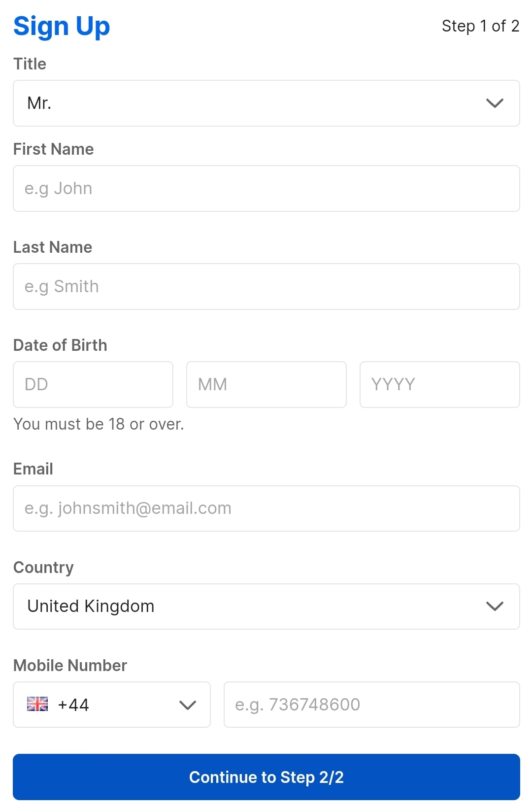Click the Email input field
Screen dimensions: 532x811
(266, 508)
